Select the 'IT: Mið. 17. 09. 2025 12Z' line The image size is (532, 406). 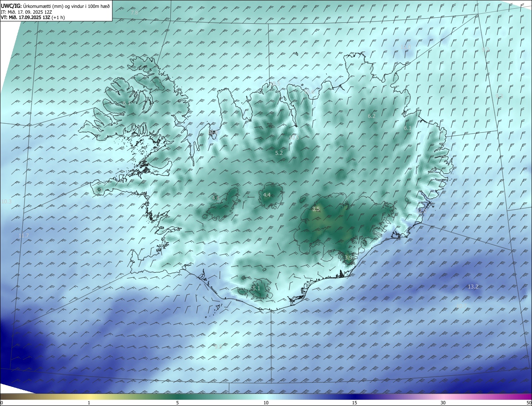point(26,12)
